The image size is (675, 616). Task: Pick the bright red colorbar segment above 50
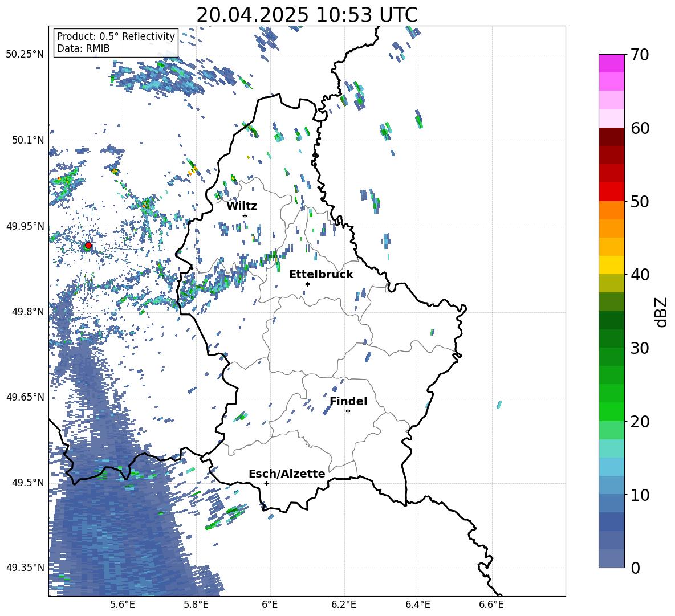[611, 191]
